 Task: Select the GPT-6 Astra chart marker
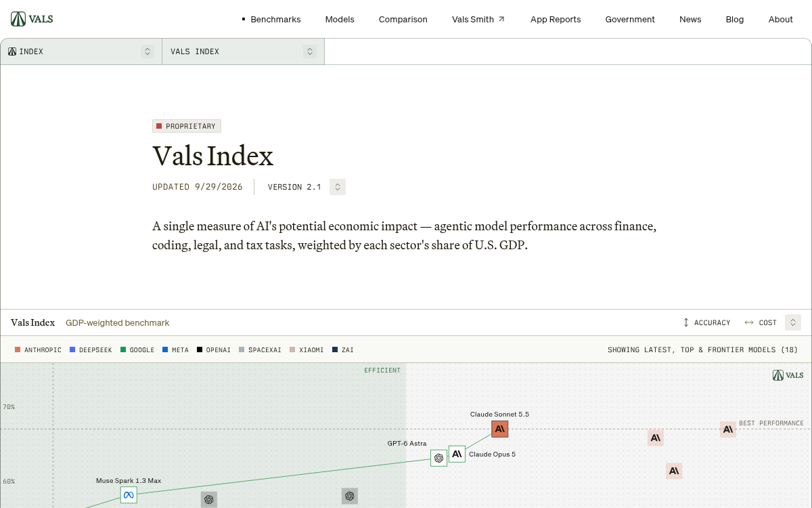pyautogui.click(x=438, y=459)
